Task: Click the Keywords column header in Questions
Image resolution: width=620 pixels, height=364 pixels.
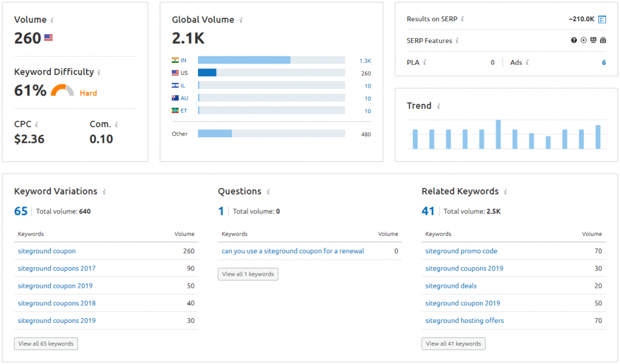Action: 234,234
